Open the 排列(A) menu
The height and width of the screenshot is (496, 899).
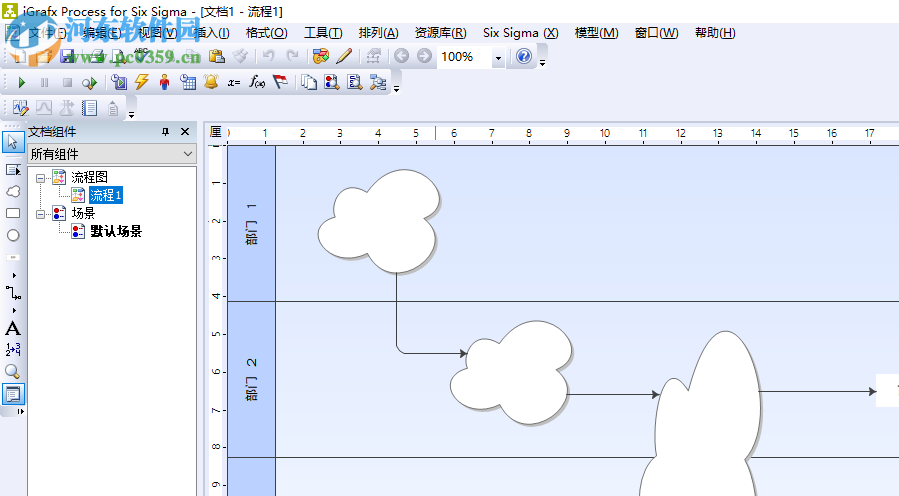[x=378, y=33]
